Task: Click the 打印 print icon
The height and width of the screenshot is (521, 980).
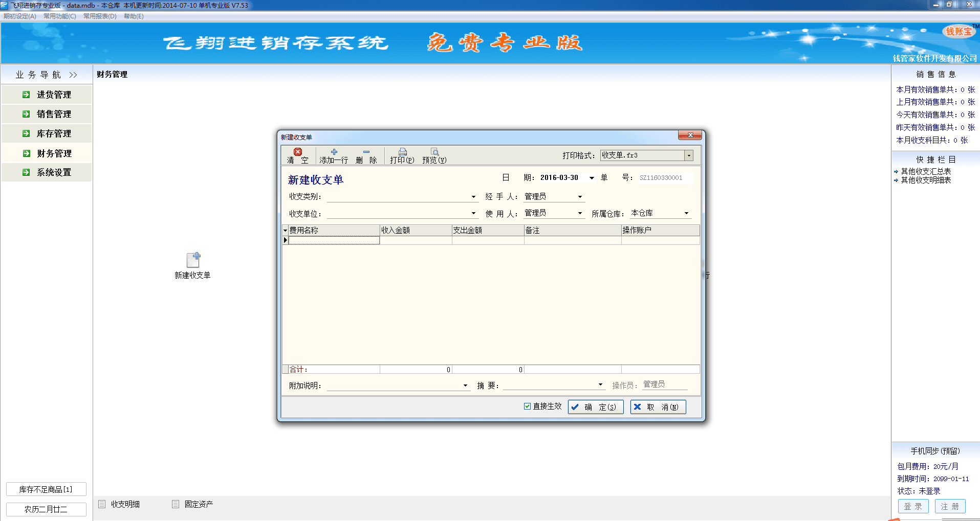Action: point(402,152)
